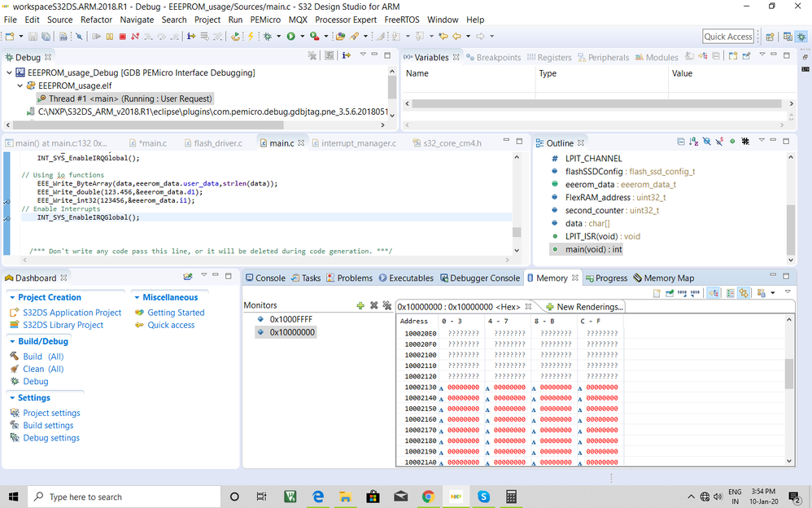Add a new memory monitor
The image size is (812, 508).
360,305
